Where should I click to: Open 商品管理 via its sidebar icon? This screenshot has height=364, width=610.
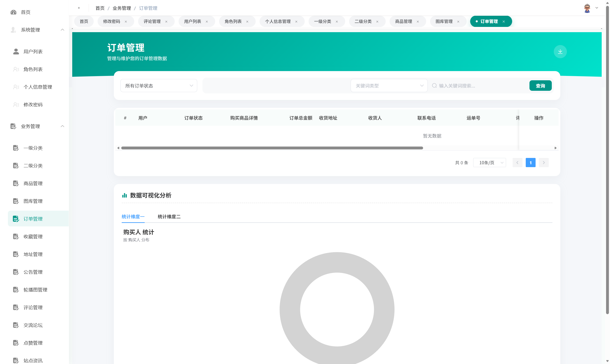coord(16,183)
